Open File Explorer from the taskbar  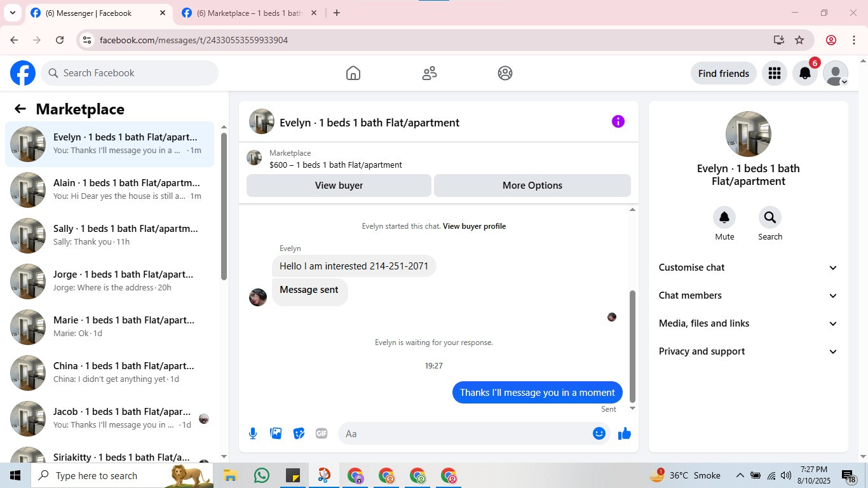click(230, 475)
